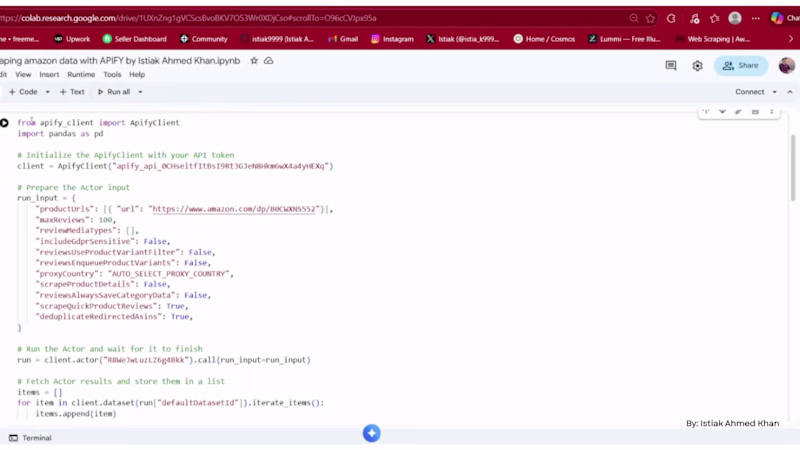Open the Colab user avatar
This screenshot has width=800, height=450.
[786, 65]
